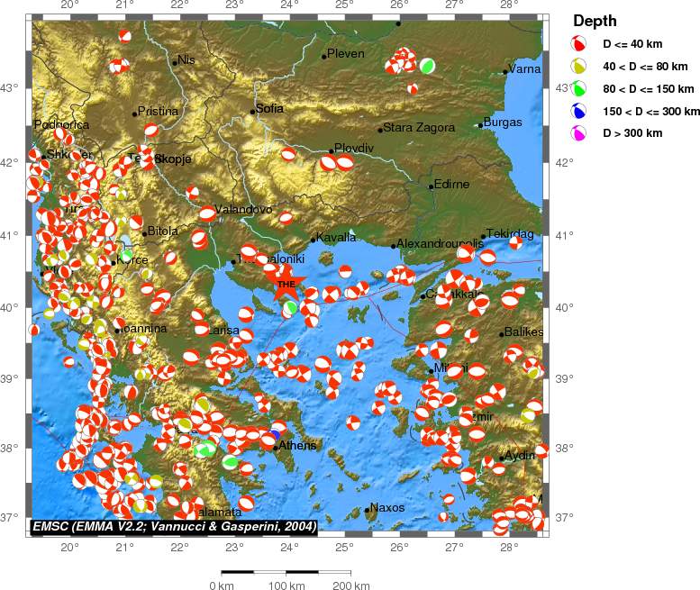700x590 pixels.
Task: Click the Skopje city label
Action: [x=173, y=159]
